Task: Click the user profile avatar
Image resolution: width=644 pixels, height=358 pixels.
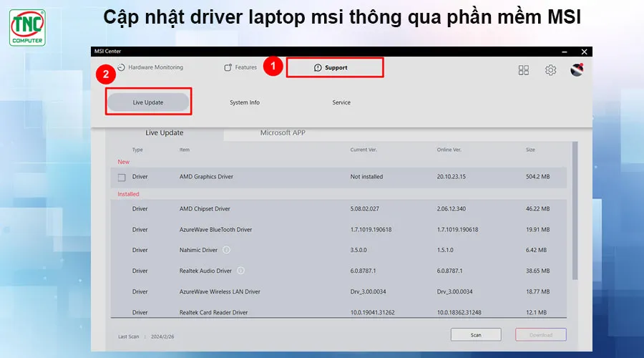Action: (577, 70)
